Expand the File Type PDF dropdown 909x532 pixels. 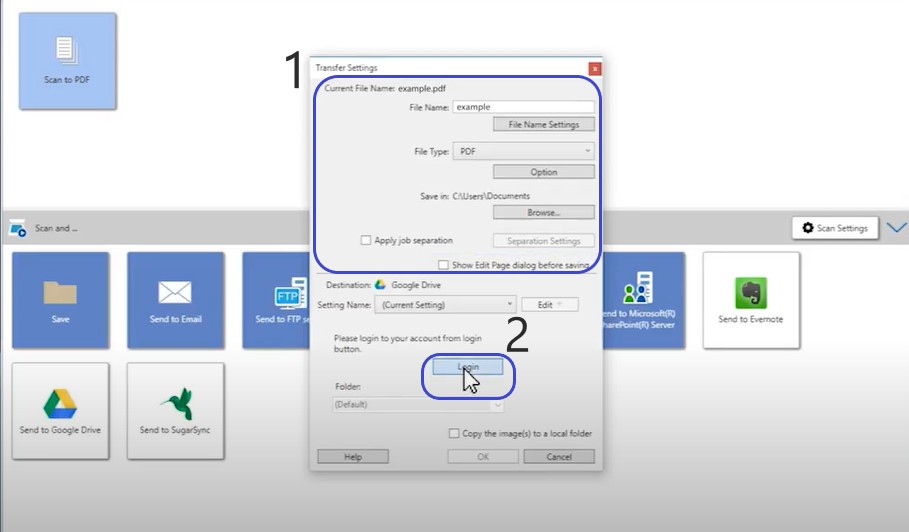pos(523,151)
